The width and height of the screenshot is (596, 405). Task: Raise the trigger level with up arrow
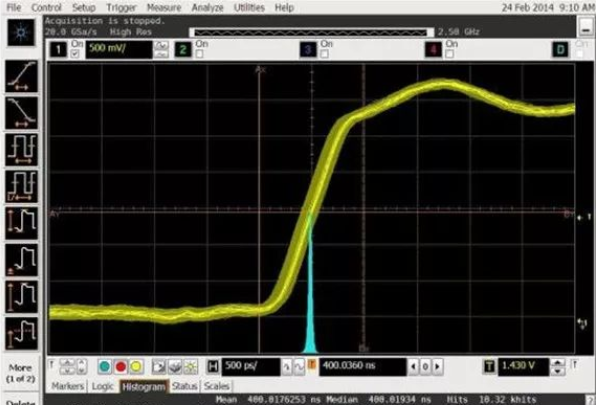pos(558,363)
